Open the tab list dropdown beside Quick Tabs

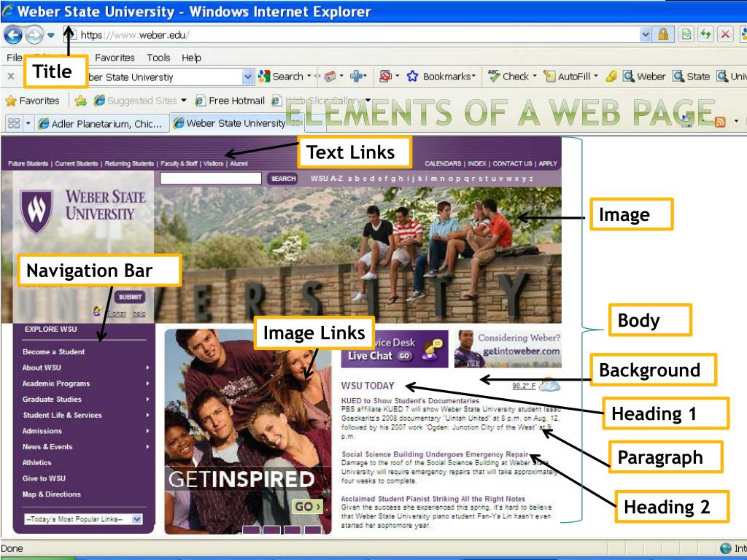(28, 123)
